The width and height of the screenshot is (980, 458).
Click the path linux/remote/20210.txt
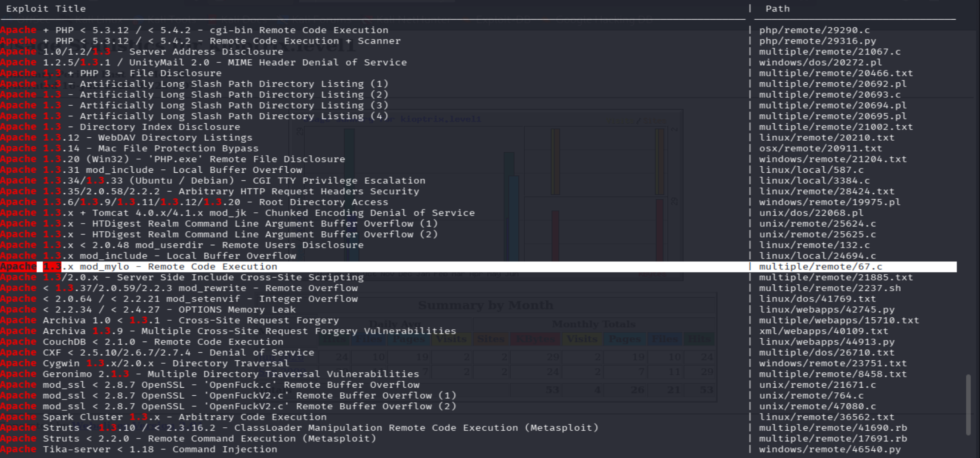pos(826,138)
